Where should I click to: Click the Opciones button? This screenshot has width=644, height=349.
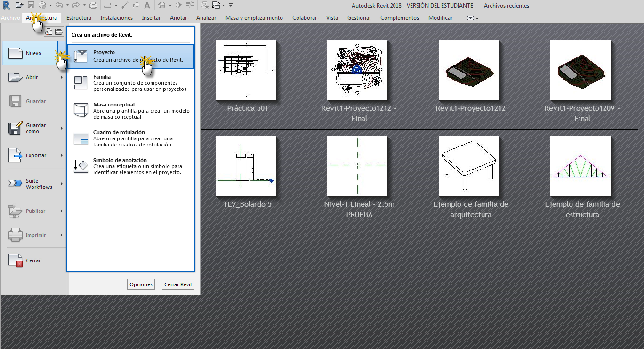coord(141,284)
